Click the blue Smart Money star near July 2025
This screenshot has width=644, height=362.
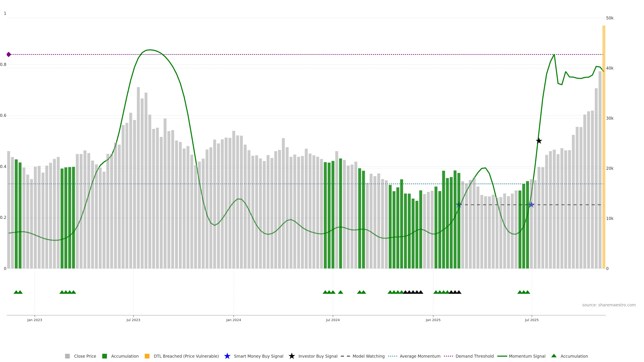(531, 205)
